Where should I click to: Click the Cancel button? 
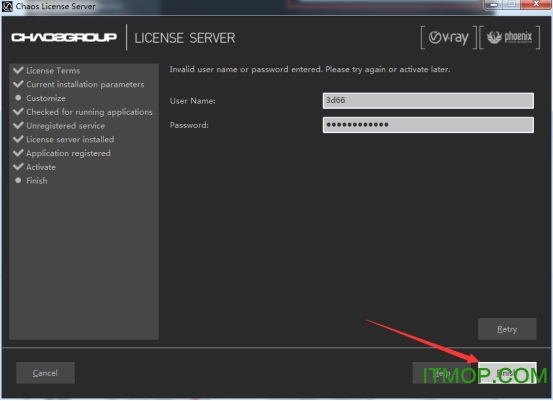pos(45,373)
